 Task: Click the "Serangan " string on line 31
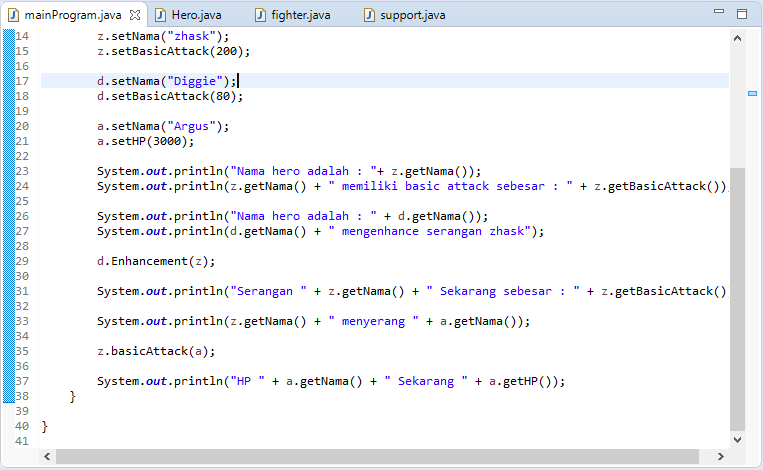pyautogui.click(x=268, y=291)
